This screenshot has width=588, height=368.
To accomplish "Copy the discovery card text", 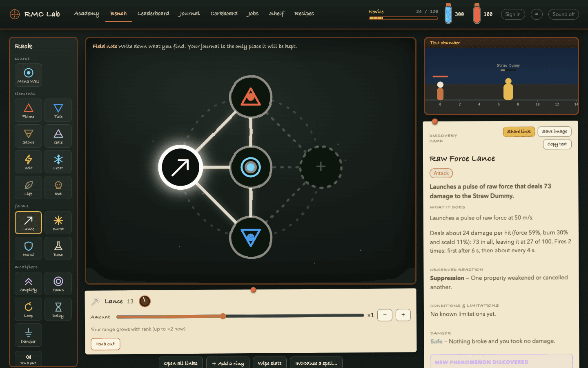I will coord(557,144).
